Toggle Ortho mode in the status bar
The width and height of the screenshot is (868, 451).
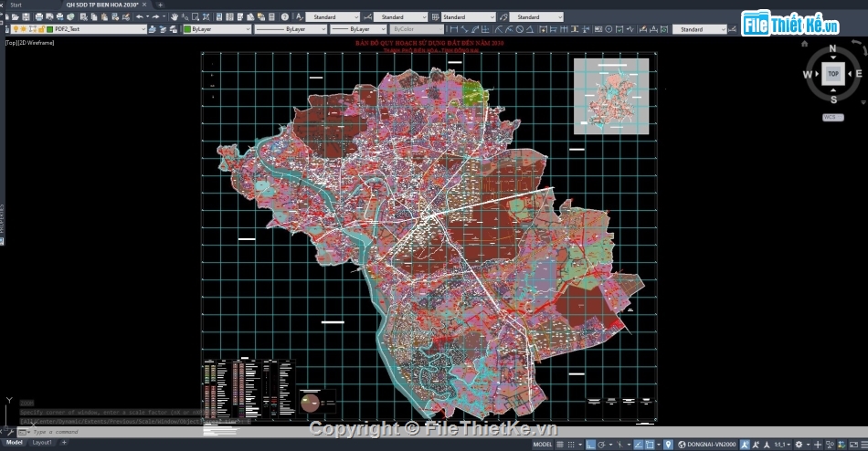click(590, 445)
